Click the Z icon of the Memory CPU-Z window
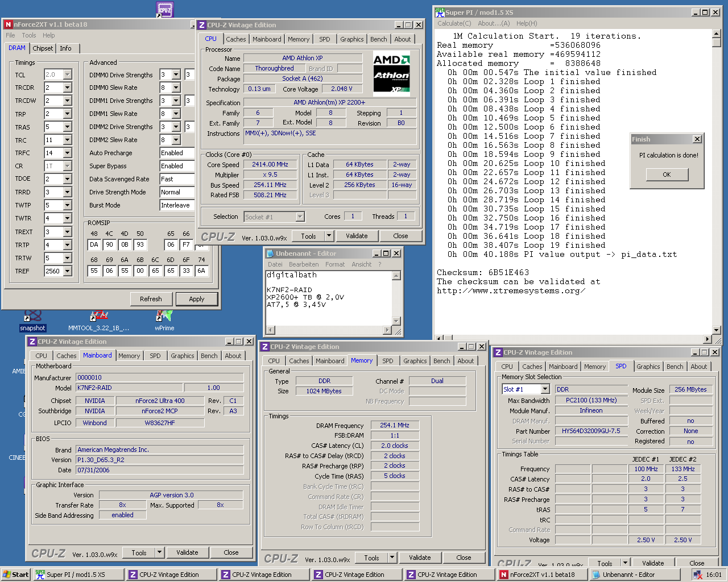This screenshot has height=582, width=728. point(265,347)
